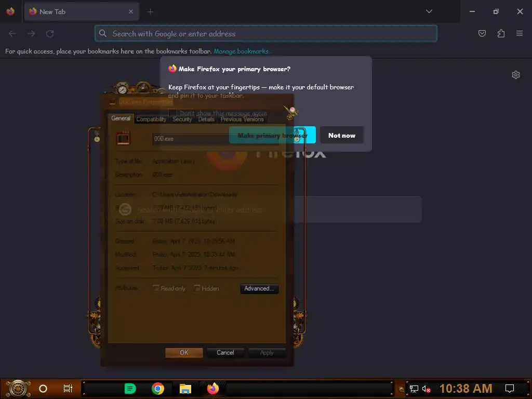Click the muted speaker tray icon
This screenshot has width=532, height=399.
(x=426, y=389)
